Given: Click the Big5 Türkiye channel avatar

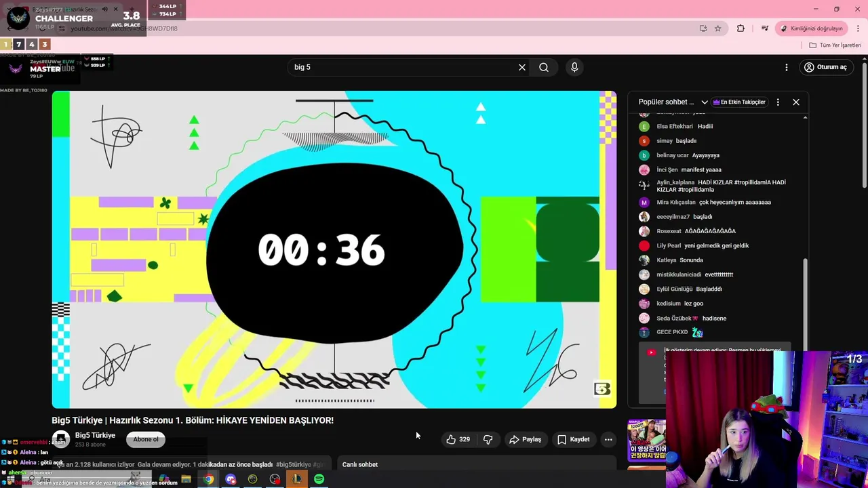Looking at the screenshot, I should [x=61, y=439].
